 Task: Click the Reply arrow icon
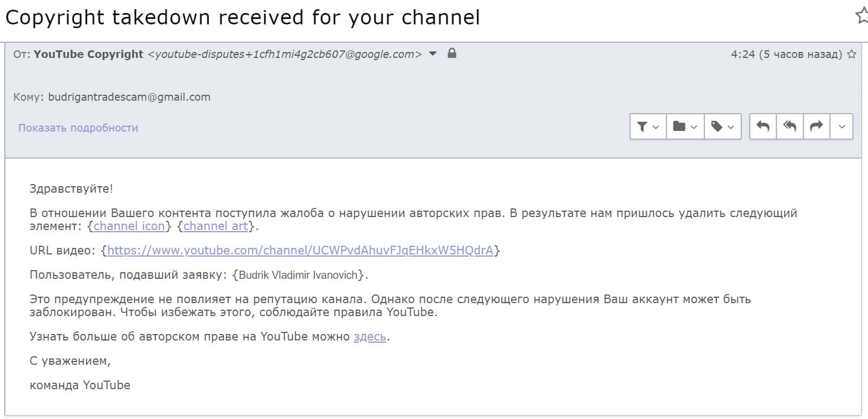[763, 127]
